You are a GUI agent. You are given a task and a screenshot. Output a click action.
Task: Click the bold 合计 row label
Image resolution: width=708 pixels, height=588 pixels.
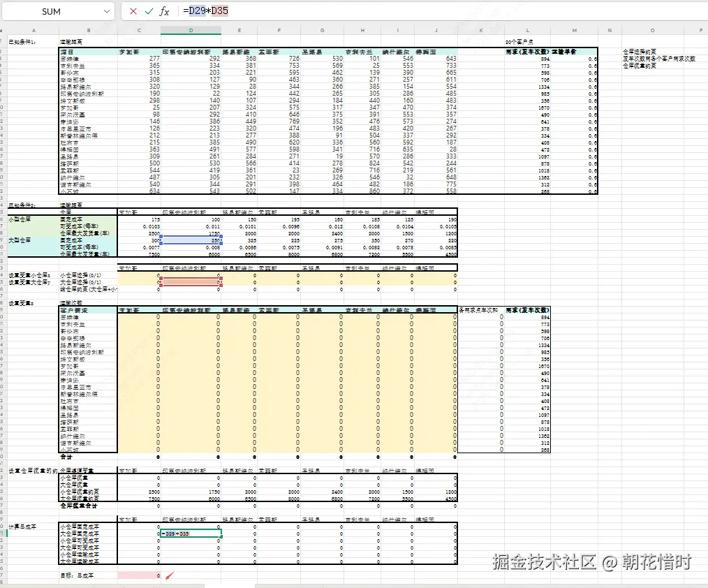(x=66, y=457)
